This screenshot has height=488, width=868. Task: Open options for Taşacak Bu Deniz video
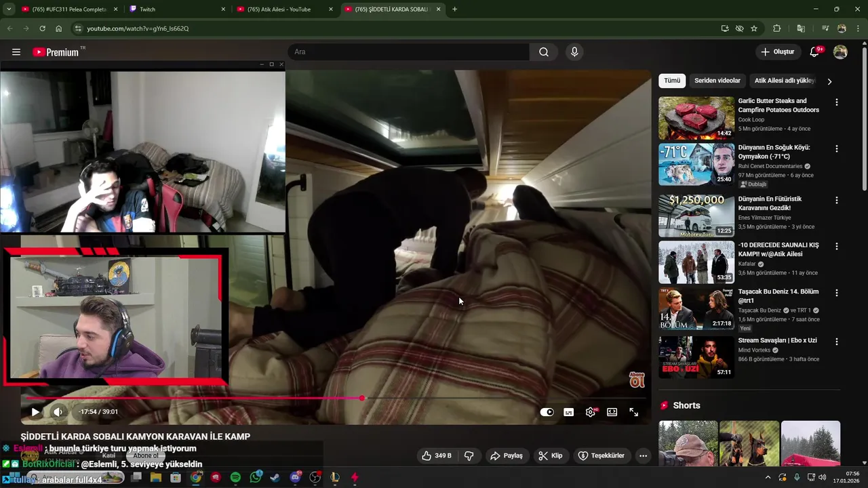tap(836, 293)
